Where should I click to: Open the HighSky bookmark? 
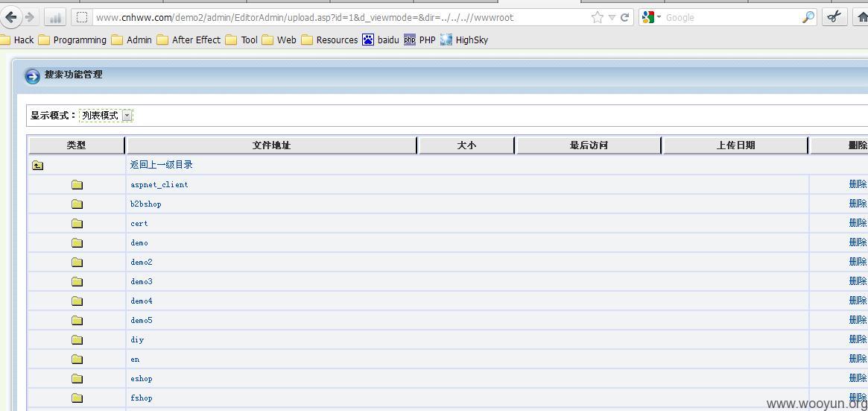[464, 40]
